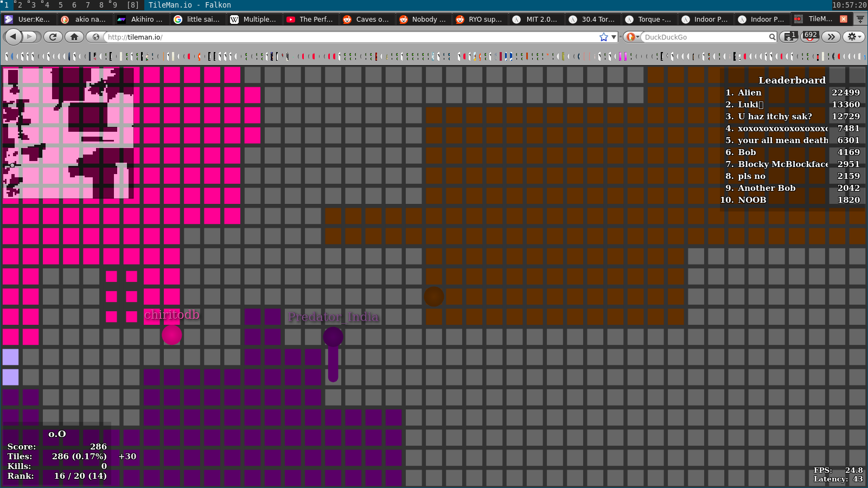Switch to the MIT 2.0... tab
This screenshot has width=868, height=488.
click(535, 19)
